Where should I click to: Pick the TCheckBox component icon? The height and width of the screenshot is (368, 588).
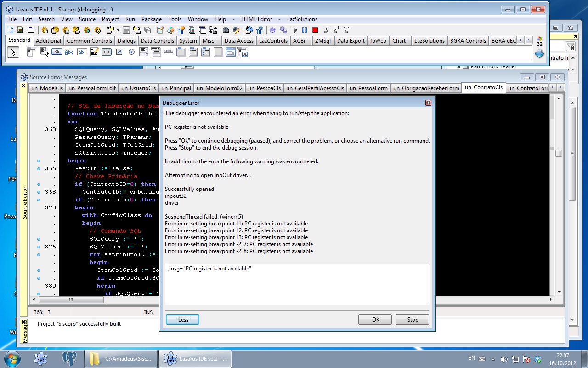click(x=119, y=52)
